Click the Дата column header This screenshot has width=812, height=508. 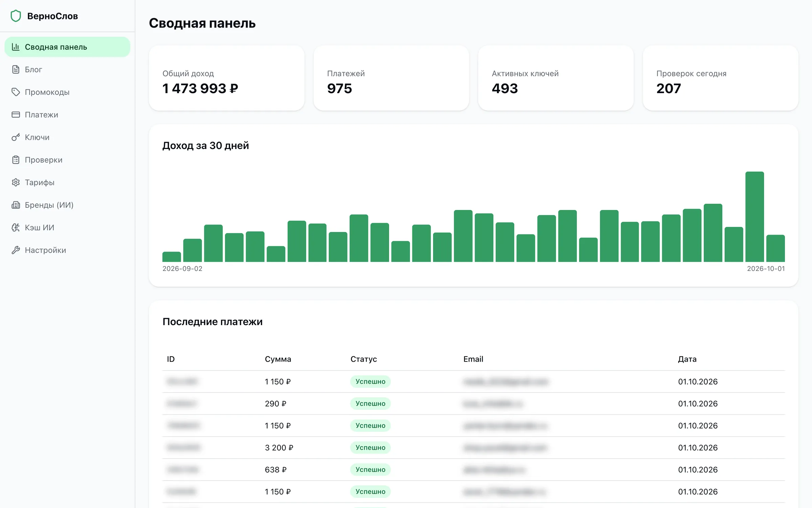pyautogui.click(x=687, y=359)
